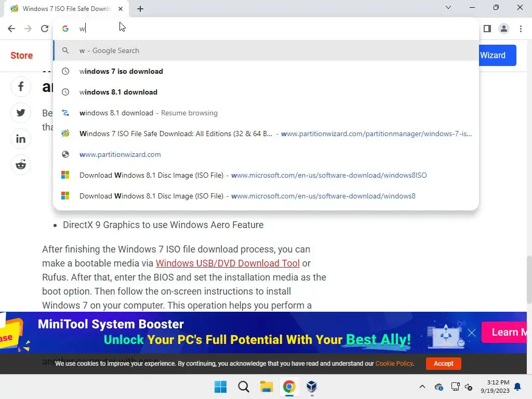Image resolution: width=532 pixels, height=399 pixels.
Task: Open a new tab with the plus button
Action: 140,9
